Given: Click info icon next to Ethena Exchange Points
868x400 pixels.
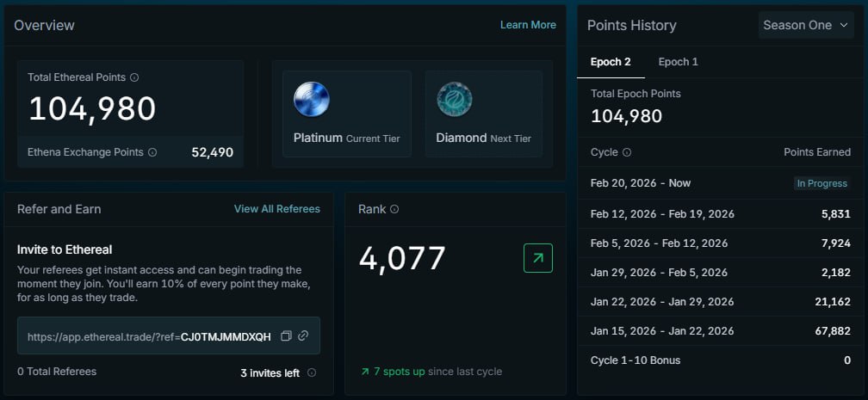Looking at the screenshot, I should 152,152.
